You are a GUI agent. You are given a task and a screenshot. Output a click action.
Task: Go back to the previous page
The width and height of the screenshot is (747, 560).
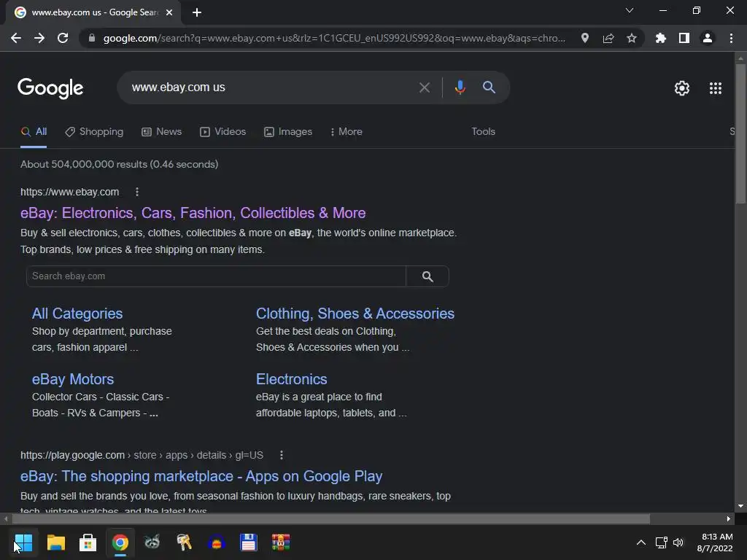(16, 38)
